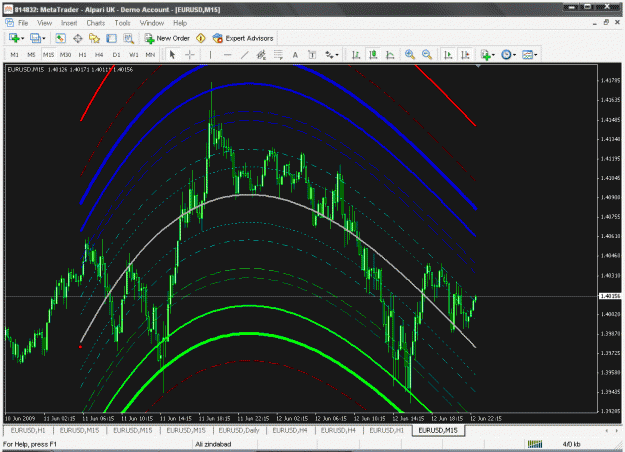Screen dimensions: 625x452
Task: Zoom out on the chart
Action: (427, 55)
